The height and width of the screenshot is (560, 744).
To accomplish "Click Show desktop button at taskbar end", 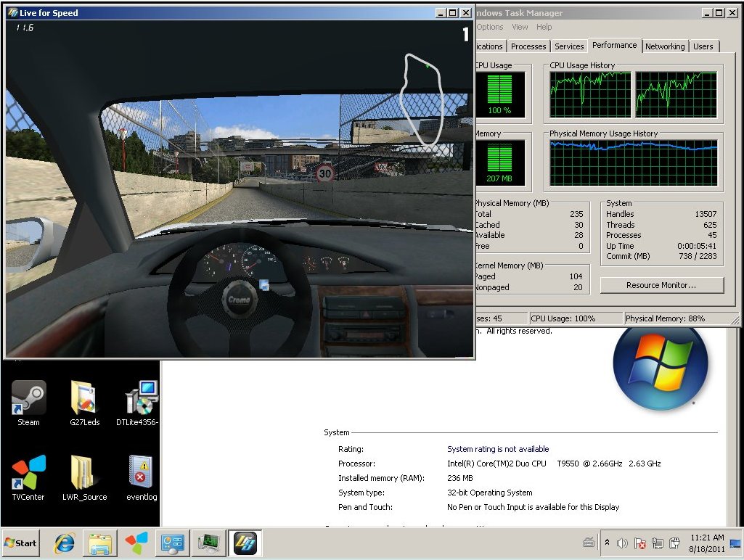I will (736, 543).
